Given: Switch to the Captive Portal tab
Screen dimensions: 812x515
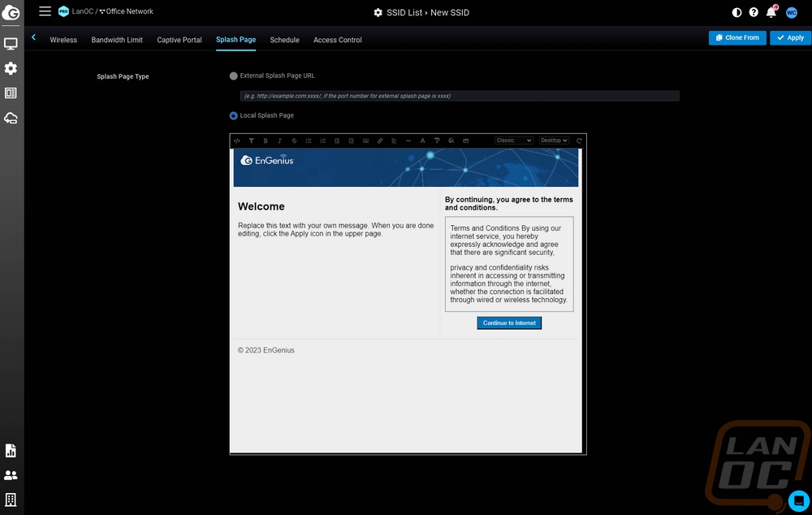Looking at the screenshot, I should point(179,40).
